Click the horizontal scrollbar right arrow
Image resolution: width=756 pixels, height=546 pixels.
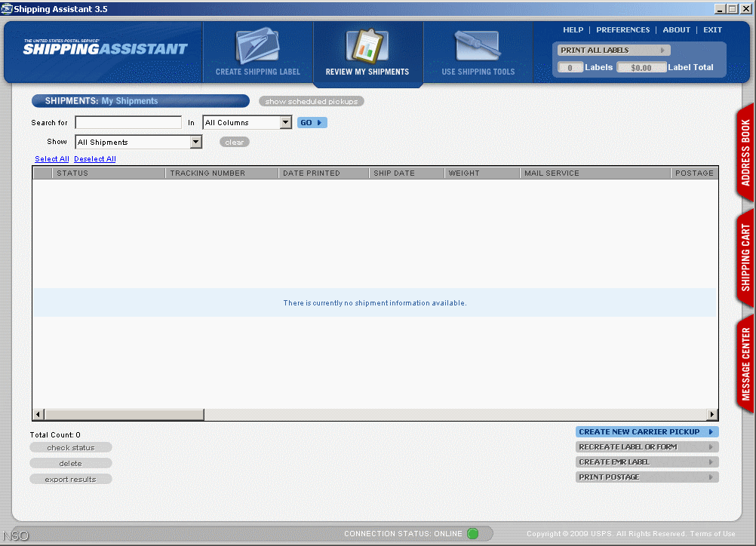[x=711, y=415]
